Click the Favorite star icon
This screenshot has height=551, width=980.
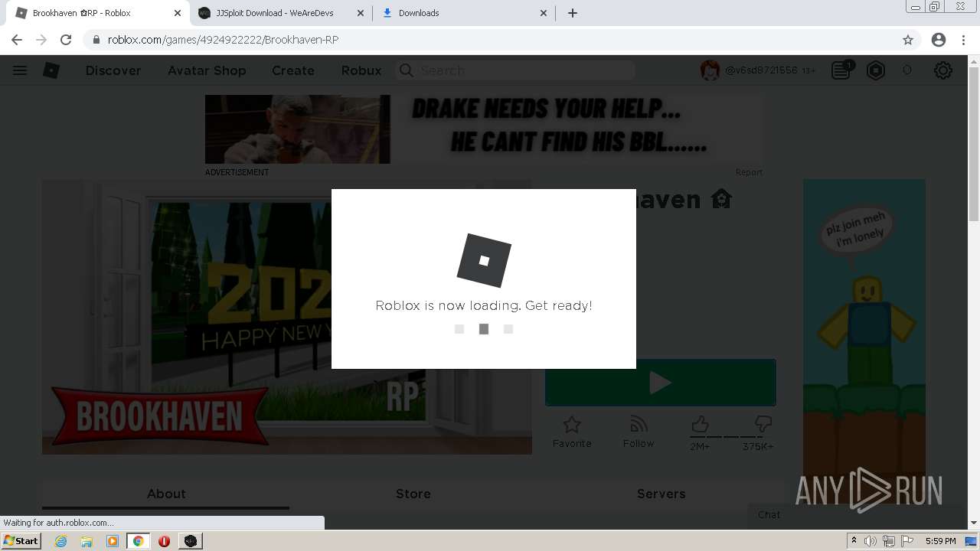tap(572, 425)
